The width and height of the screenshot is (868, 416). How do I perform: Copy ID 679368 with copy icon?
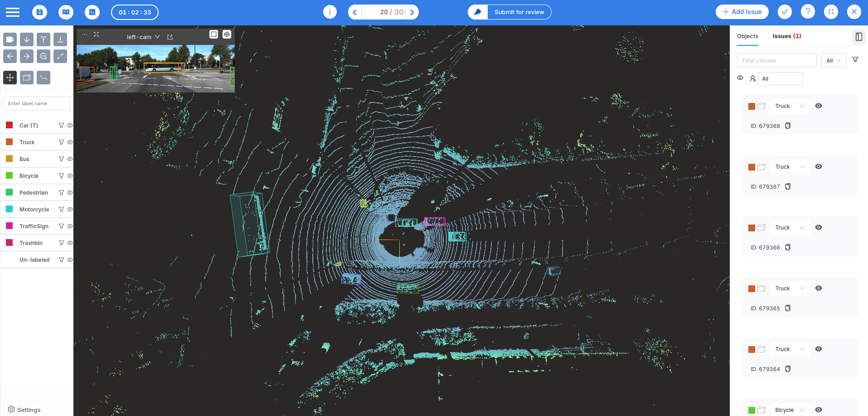coord(788,126)
